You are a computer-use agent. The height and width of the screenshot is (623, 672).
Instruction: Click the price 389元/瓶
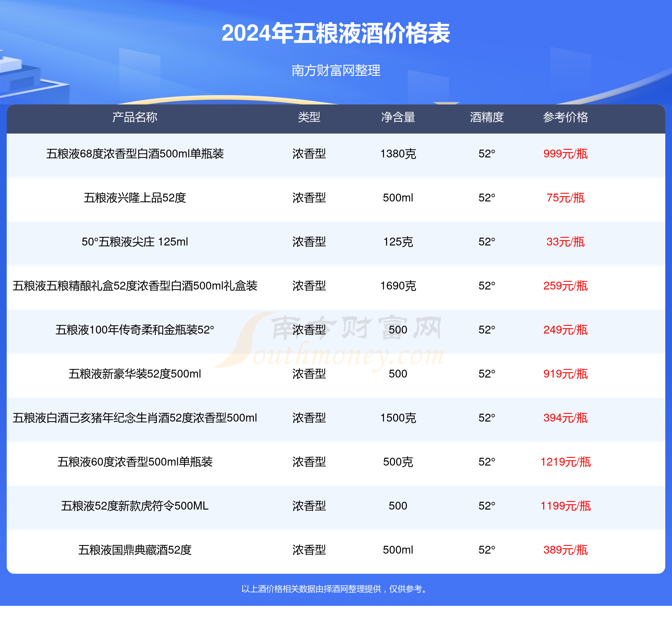(x=566, y=550)
